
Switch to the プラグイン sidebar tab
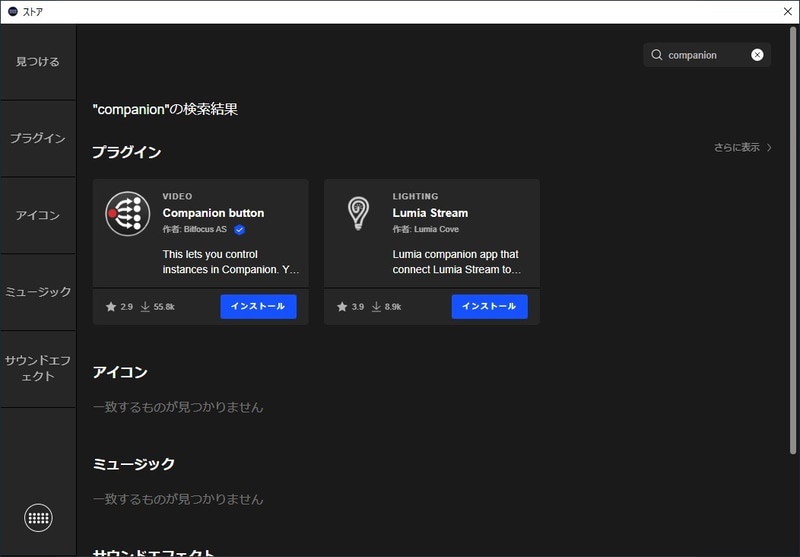coord(38,138)
